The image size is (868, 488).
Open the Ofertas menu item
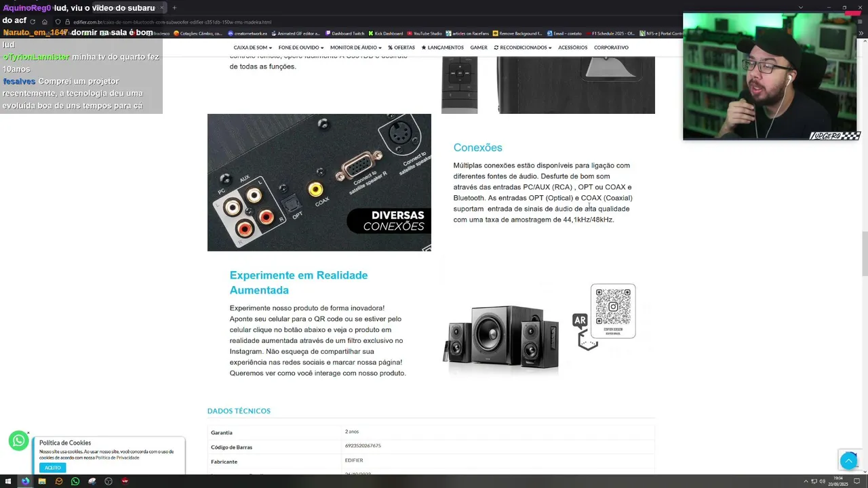401,47
